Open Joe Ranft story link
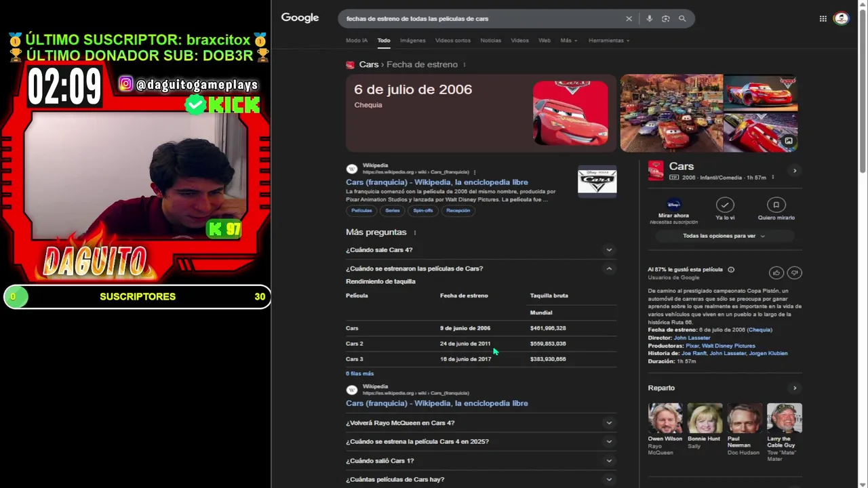This screenshot has width=868, height=488. (x=694, y=353)
